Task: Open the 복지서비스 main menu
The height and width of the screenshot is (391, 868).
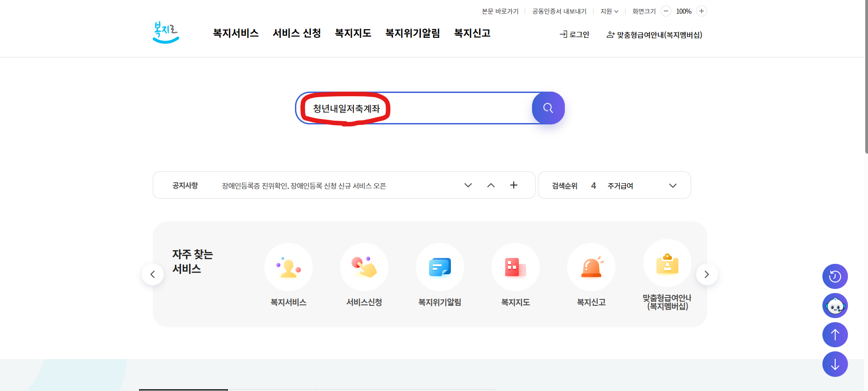Action: (236, 33)
